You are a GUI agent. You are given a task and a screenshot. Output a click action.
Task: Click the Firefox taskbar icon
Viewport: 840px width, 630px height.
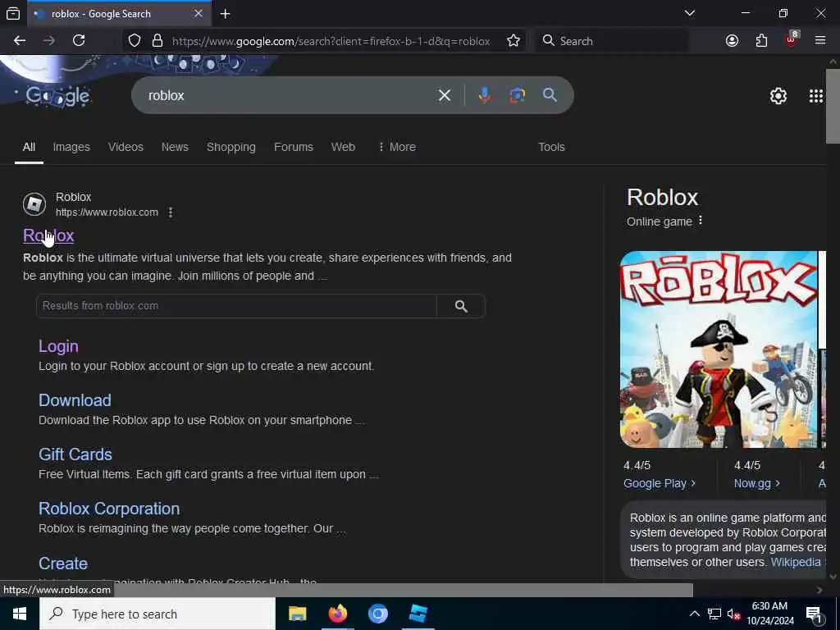click(337, 614)
